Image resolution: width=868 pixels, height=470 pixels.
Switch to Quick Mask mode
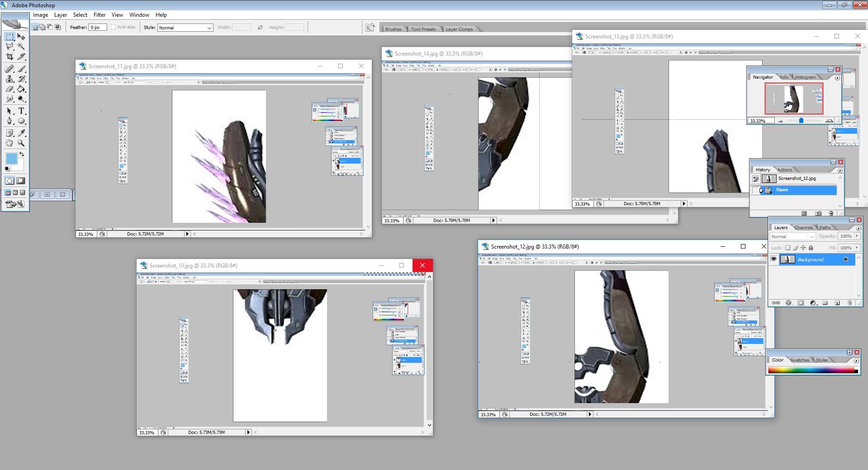click(x=21, y=181)
